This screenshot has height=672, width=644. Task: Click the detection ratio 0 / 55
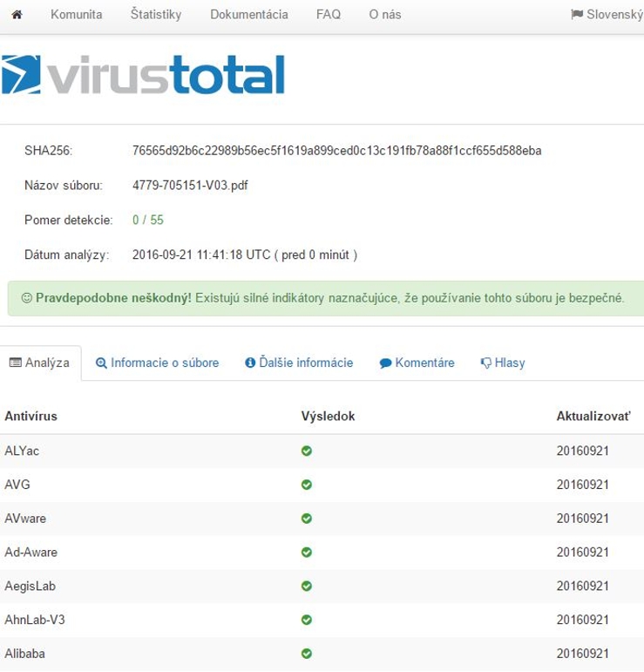pyautogui.click(x=148, y=220)
